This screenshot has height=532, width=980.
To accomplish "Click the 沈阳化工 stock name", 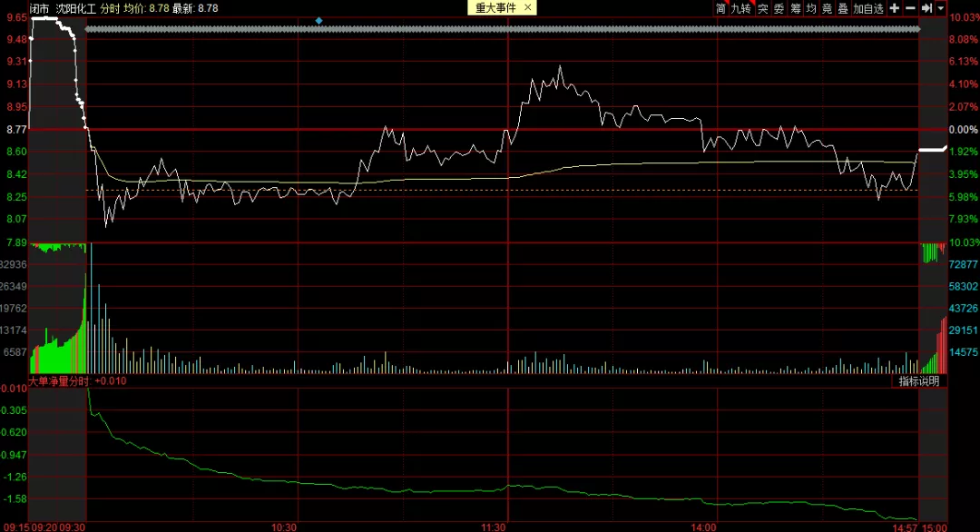I will tap(75, 8).
